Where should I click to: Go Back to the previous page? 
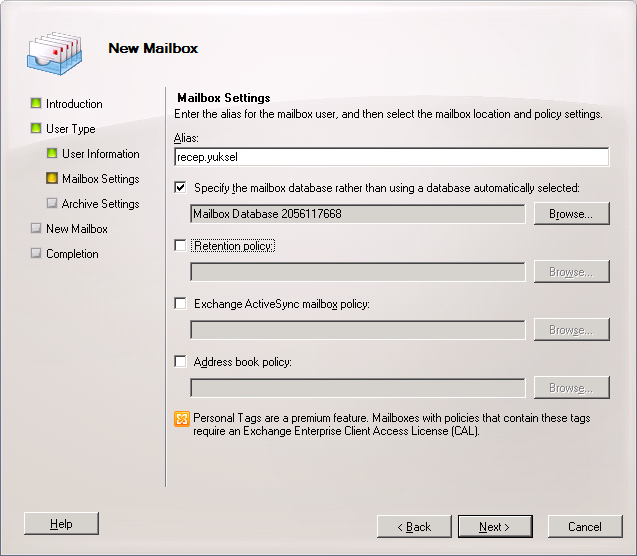pyautogui.click(x=414, y=527)
